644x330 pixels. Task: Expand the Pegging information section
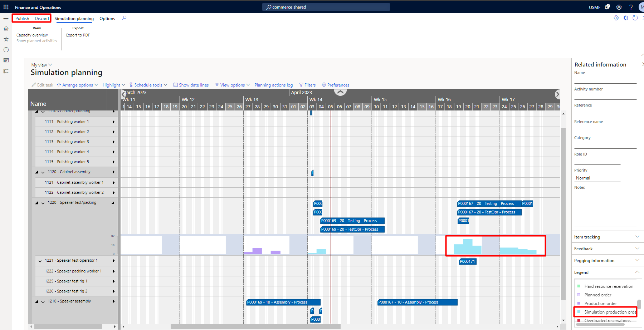[607, 261]
